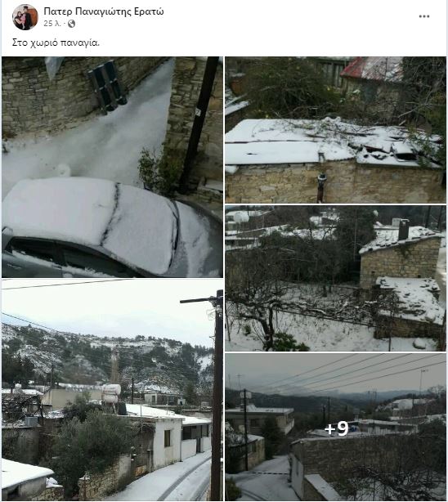
Task: Open the snowy flat rooftop photo
Action: point(335,130)
